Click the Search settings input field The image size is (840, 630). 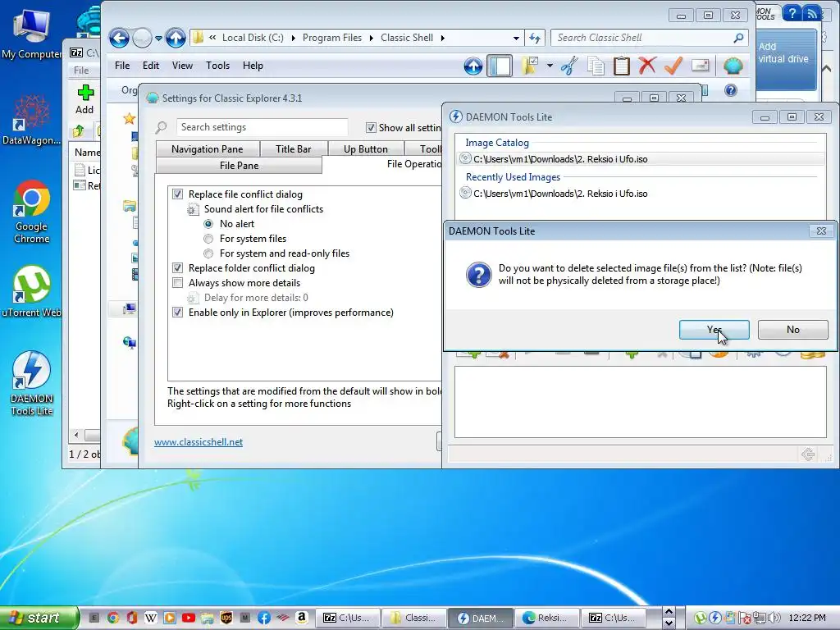[x=262, y=127]
